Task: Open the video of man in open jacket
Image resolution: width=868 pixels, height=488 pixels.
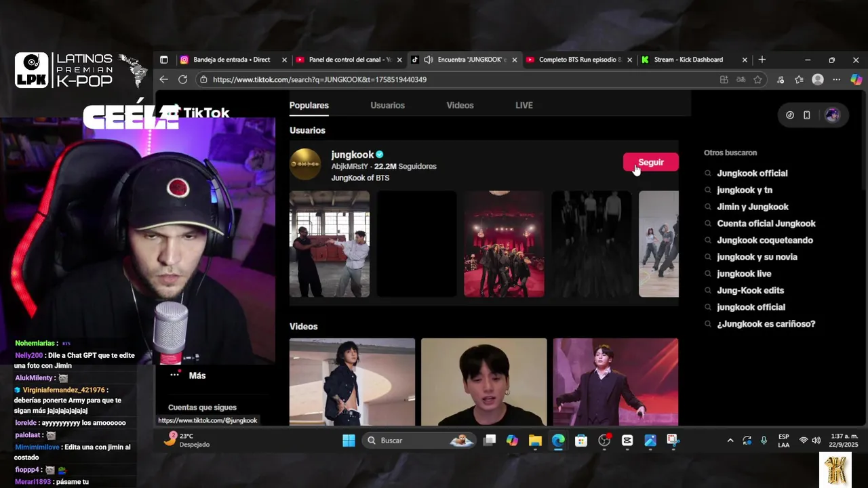Action: (352, 382)
